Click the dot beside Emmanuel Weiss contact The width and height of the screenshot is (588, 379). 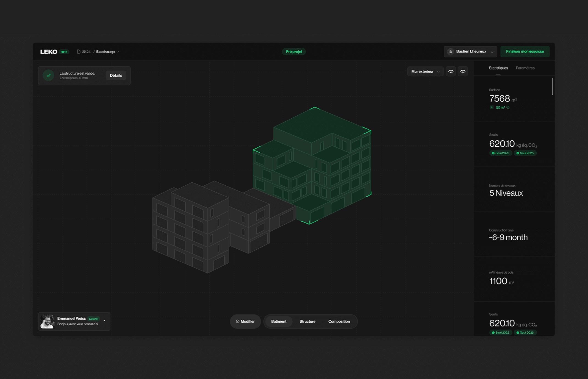click(x=104, y=320)
